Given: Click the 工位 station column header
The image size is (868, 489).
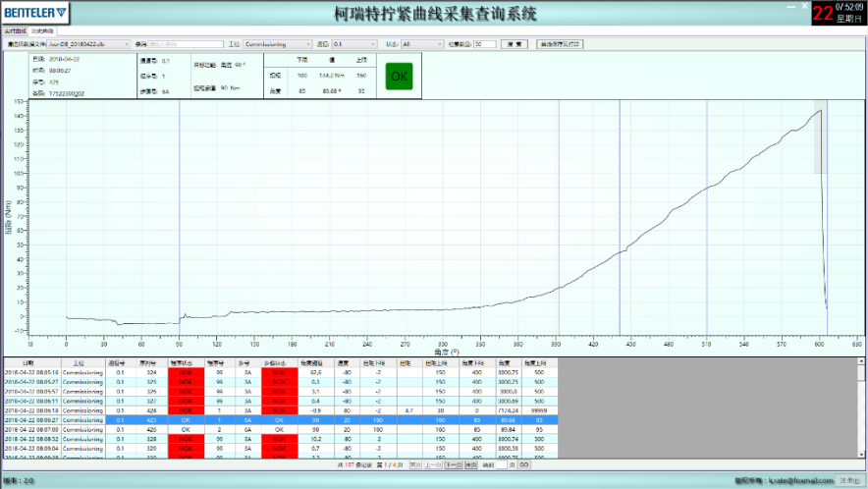Looking at the screenshot, I should [x=83, y=363].
